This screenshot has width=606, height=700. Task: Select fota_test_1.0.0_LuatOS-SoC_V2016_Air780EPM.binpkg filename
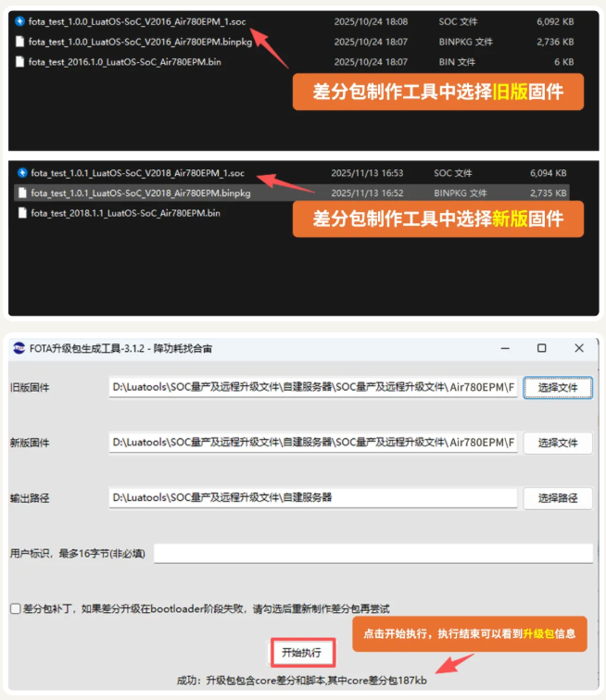click(140, 42)
